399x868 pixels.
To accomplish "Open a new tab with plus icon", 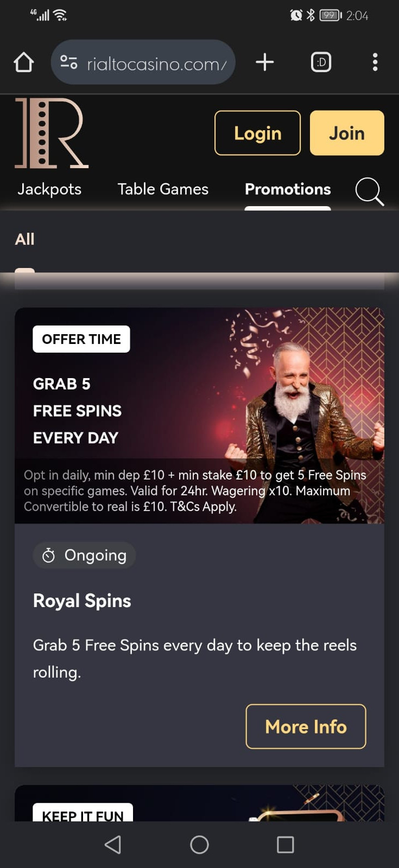I will 265,62.
